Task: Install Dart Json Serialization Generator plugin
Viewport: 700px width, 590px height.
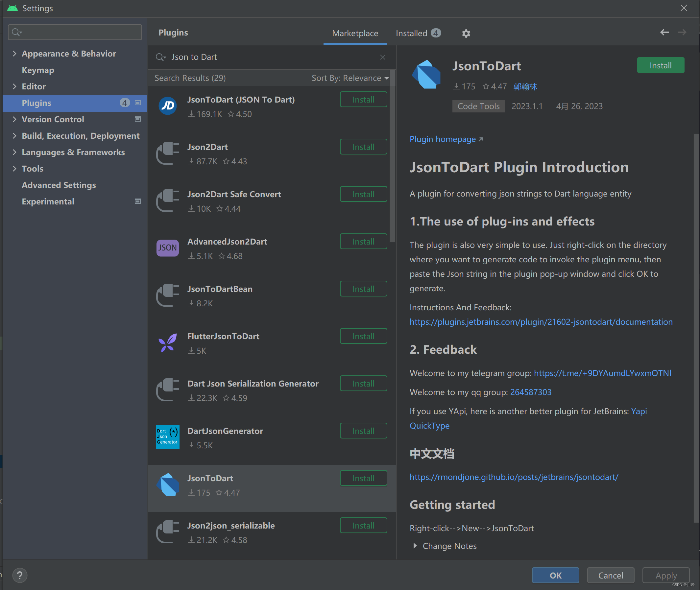Action: 363,383
